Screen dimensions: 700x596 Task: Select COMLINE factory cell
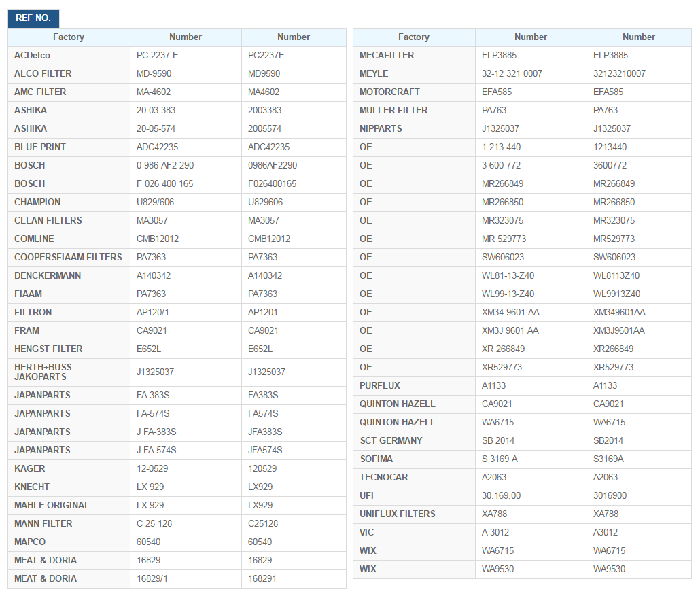pos(69,239)
